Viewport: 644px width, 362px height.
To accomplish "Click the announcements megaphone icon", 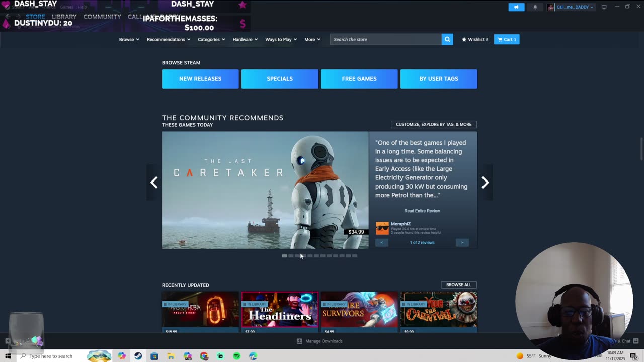I will pos(516,7).
